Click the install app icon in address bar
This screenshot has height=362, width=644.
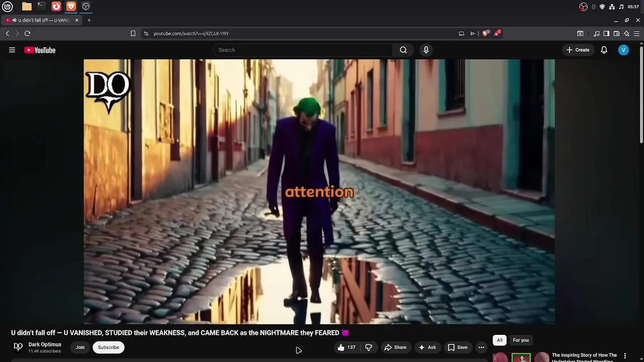click(x=461, y=33)
